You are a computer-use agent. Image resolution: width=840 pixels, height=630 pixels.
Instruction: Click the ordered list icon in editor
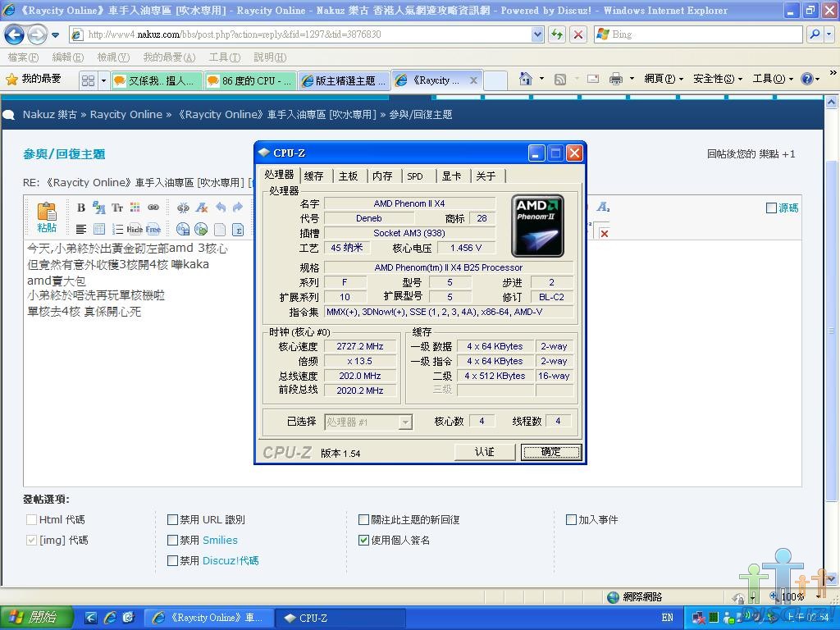(117, 230)
